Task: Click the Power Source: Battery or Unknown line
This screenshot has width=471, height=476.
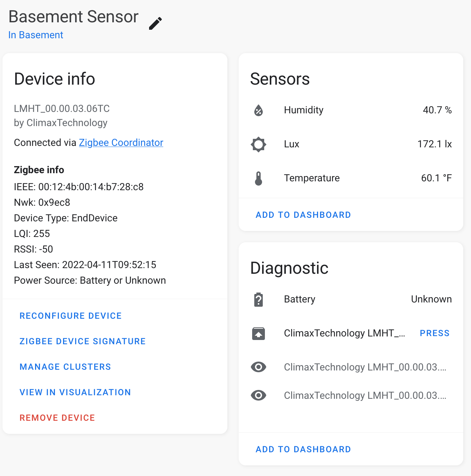Action: [90, 280]
